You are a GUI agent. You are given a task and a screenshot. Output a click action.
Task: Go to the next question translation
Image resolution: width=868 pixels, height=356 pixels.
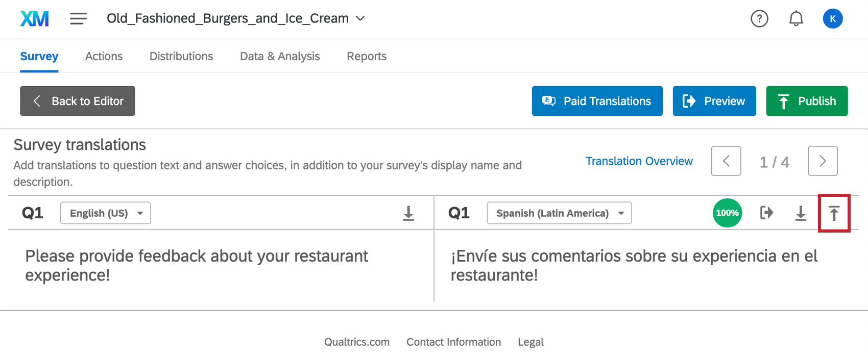[822, 161]
